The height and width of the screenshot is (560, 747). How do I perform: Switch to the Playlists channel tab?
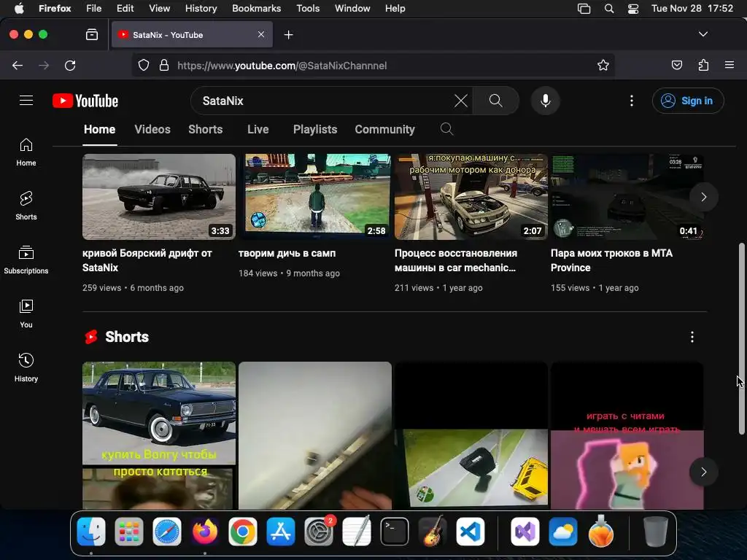coord(315,130)
